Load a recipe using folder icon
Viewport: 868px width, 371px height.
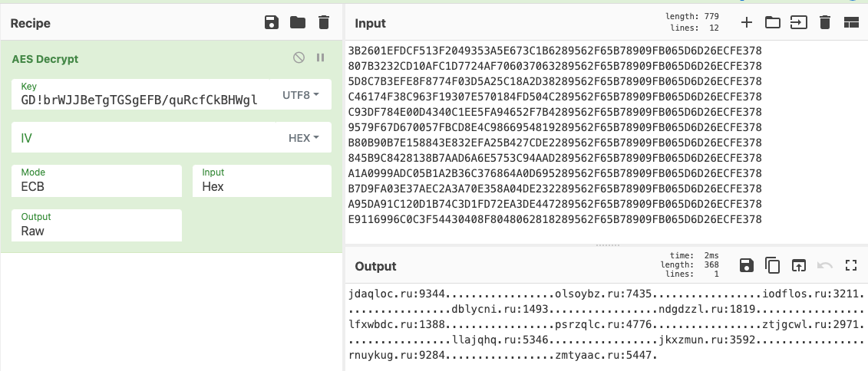point(298,23)
